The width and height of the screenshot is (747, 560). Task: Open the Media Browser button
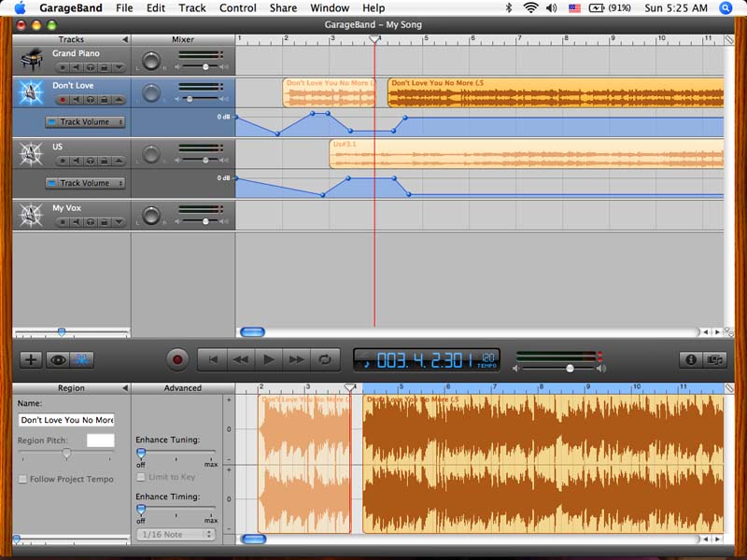(x=715, y=359)
